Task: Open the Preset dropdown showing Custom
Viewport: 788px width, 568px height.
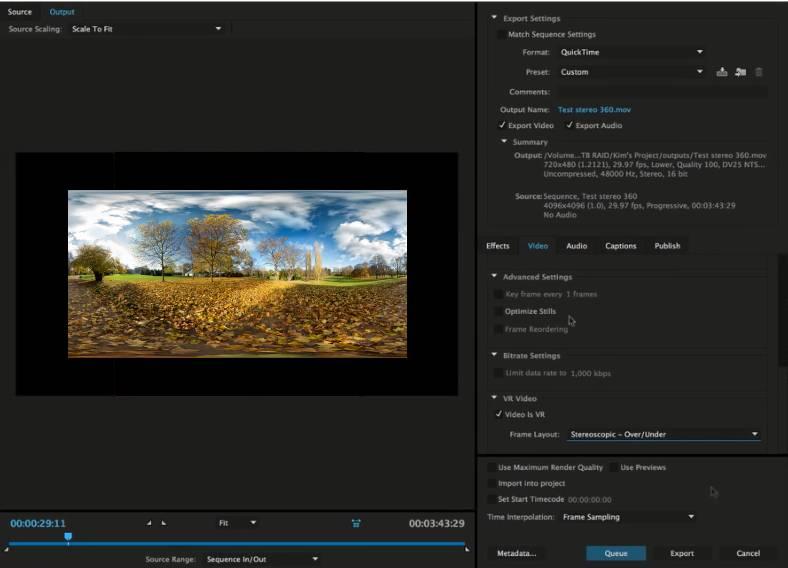Action: click(x=631, y=72)
